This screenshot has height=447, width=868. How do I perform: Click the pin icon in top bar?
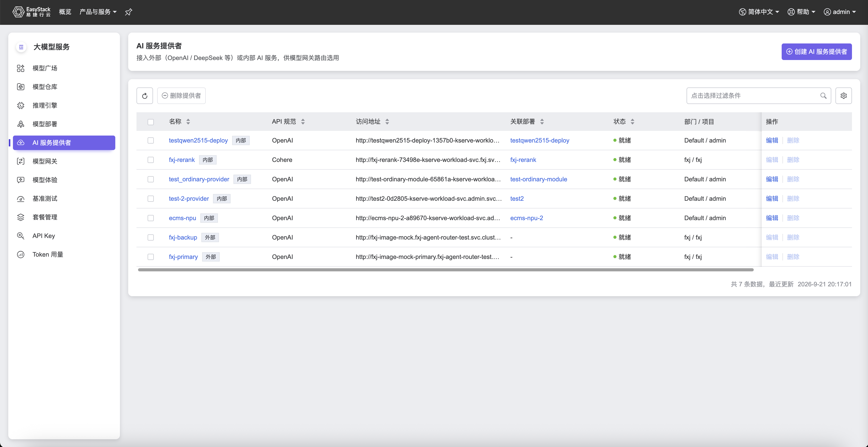(128, 12)
